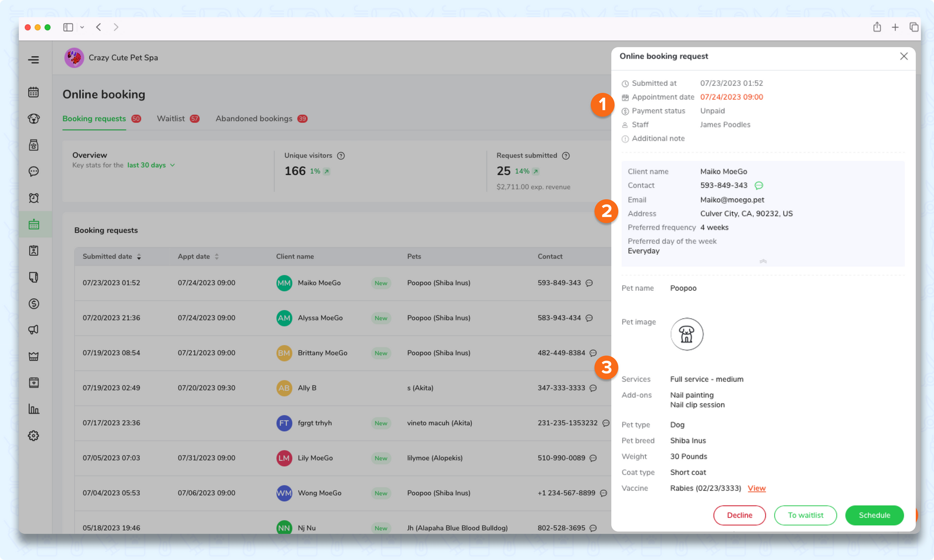Click Poopoo's pet image thumbnail
934x560 pixels.
click(686, 334)
